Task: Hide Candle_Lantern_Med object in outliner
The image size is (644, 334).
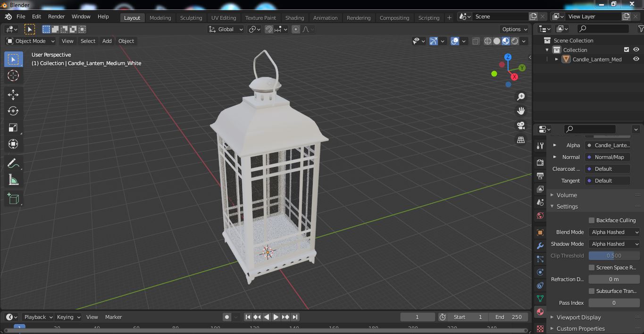Action: 636,59
